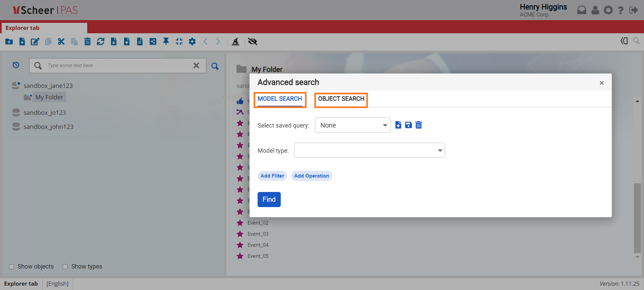Open Event_02 in the folder list
644x290 pixels.
click(x=258, y=223)
